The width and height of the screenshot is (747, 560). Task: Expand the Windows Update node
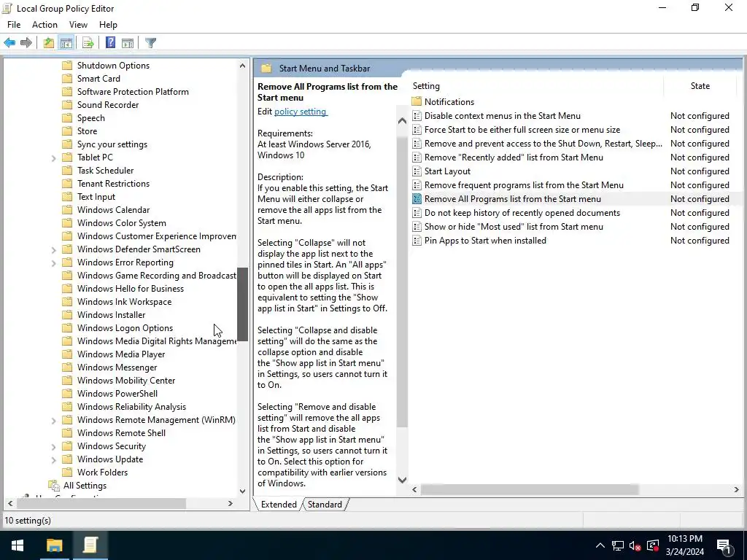pos(53,460)
